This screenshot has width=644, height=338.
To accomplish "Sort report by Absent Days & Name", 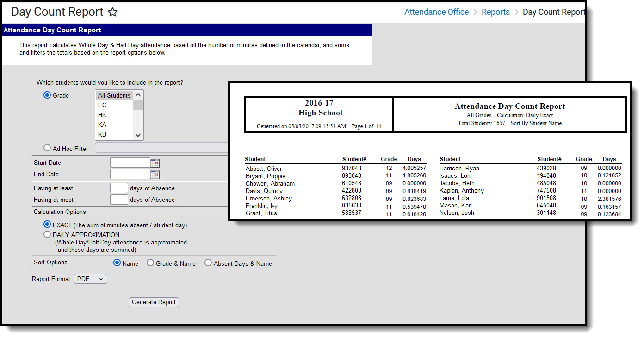I will click(208, 263).
